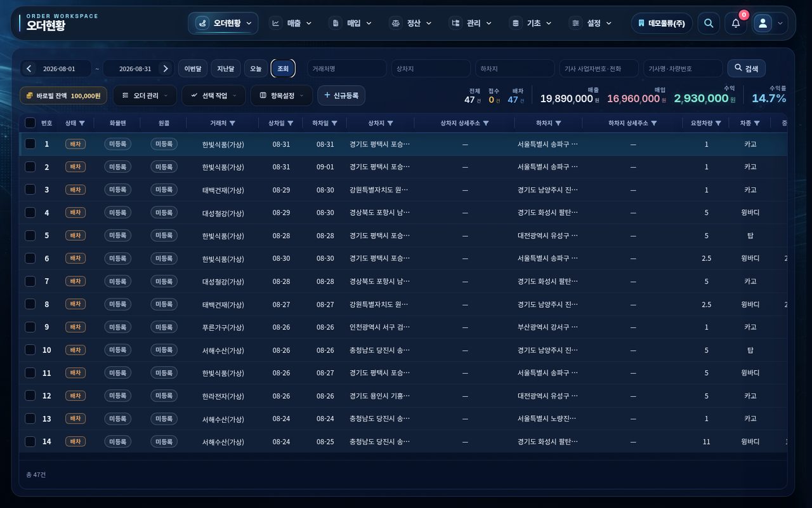Click the 이번달 button
Screen dimensions: 812x508
193,69
